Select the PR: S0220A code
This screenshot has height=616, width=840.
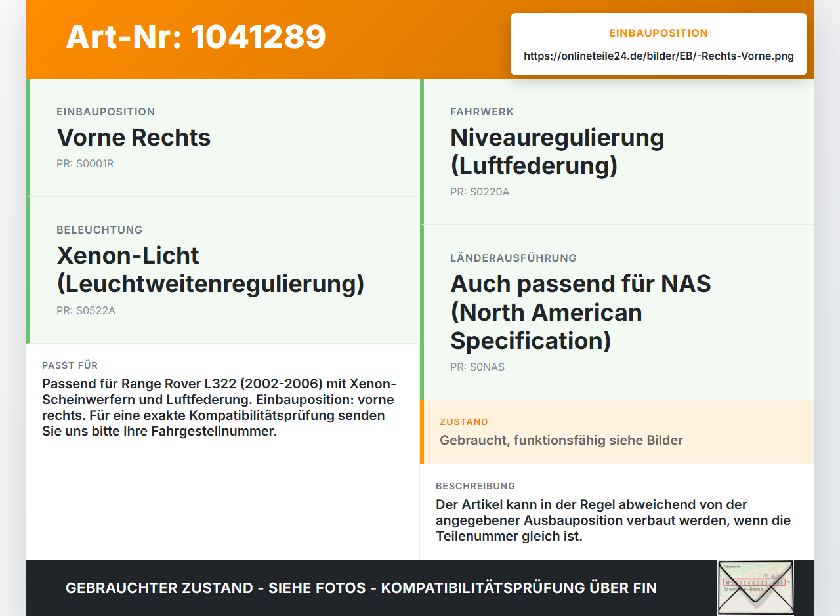480,192
